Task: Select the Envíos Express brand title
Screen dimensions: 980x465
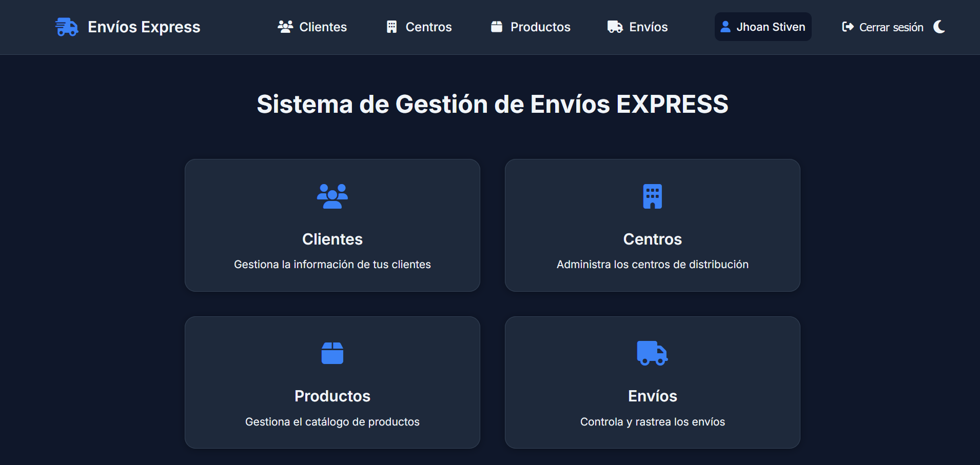Action: point(144,27)
